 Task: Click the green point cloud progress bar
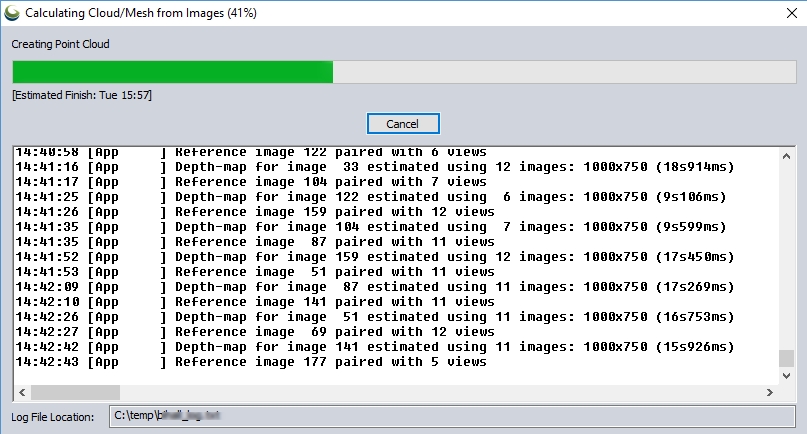coord(172,72)
